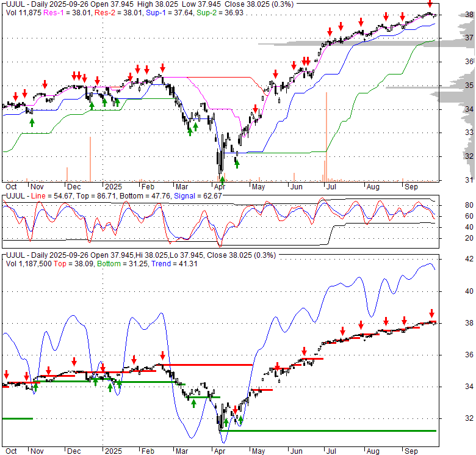The height and width of the screenshot is (455, 476).
Task: Click 'Vol 1,187,500' in bottom chart header
Action: pos(29,264)
